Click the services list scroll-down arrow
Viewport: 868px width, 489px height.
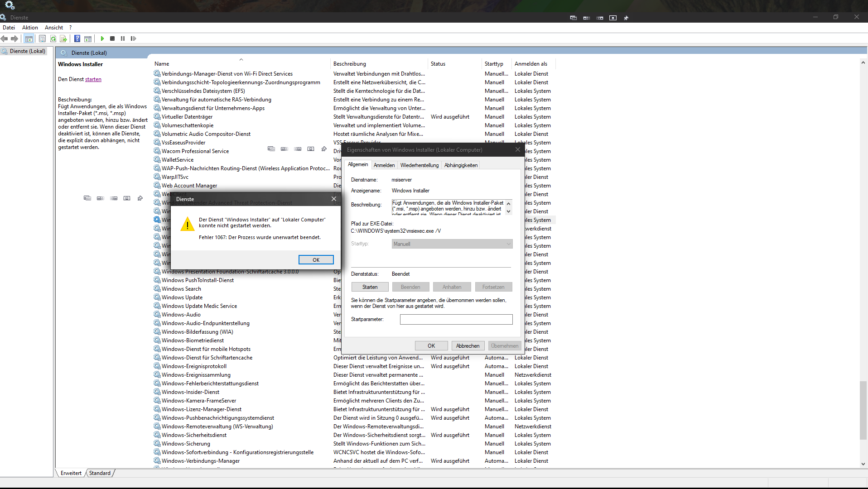(x=863, y=464)
